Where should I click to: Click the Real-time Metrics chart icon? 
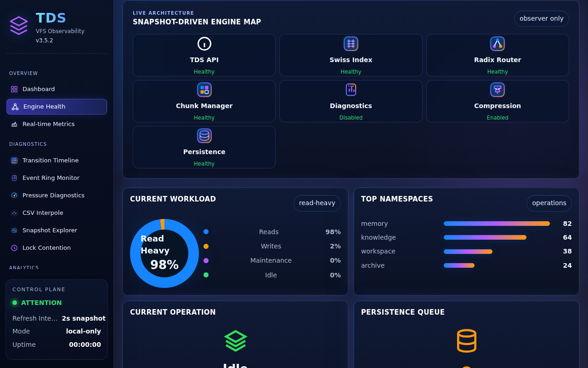pyautogui.click(x=14, y=124)
